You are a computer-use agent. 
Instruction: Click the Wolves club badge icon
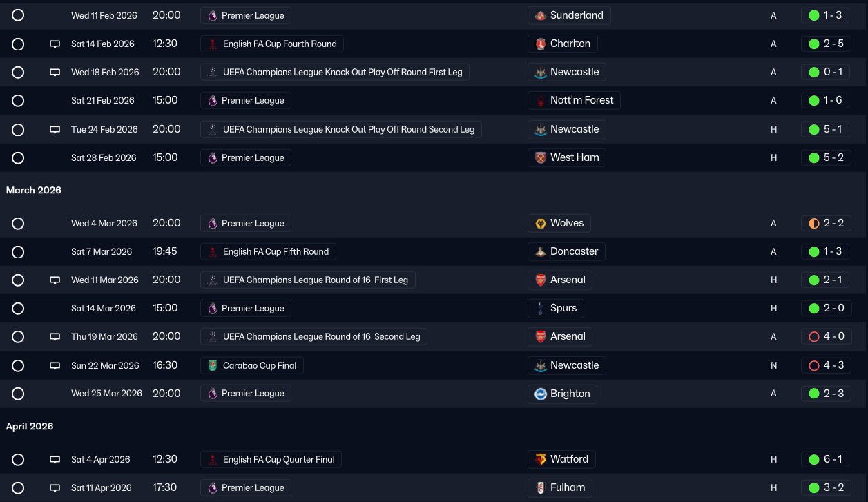[x=541, y=224]
